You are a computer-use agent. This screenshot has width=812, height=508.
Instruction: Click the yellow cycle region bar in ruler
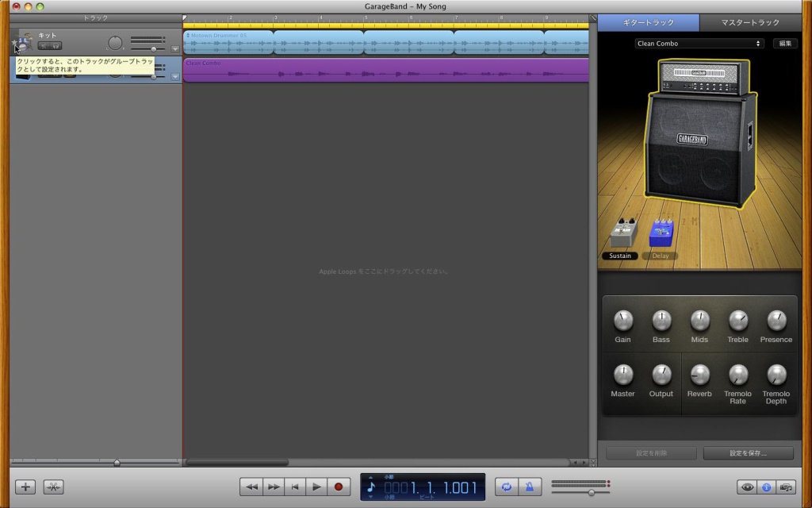386,25
